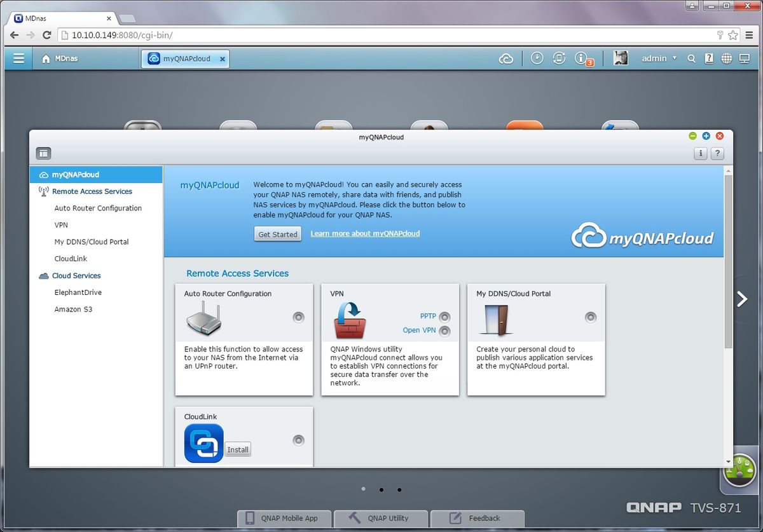Click the info button in myQNAPcloud window

point(700,153)
